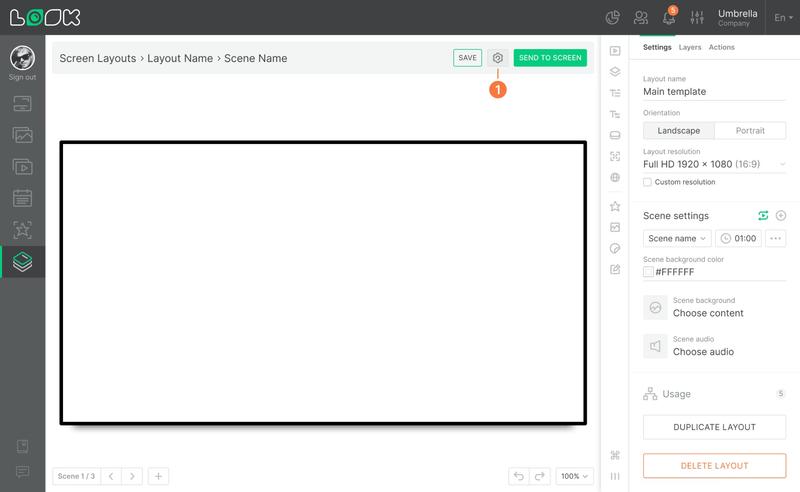Open the Umbrella Company account menu

(737, 17)
